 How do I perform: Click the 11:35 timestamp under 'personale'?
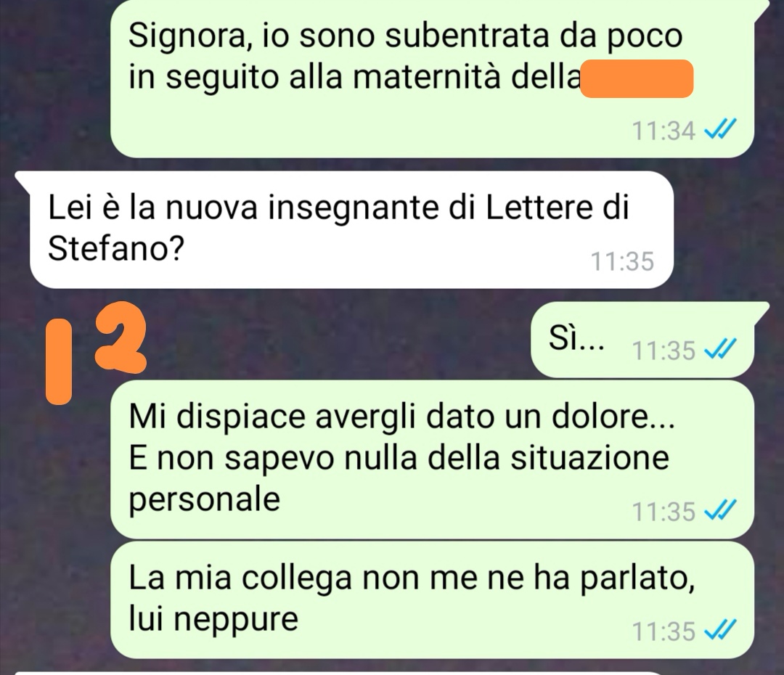click(x=663, y=512)
